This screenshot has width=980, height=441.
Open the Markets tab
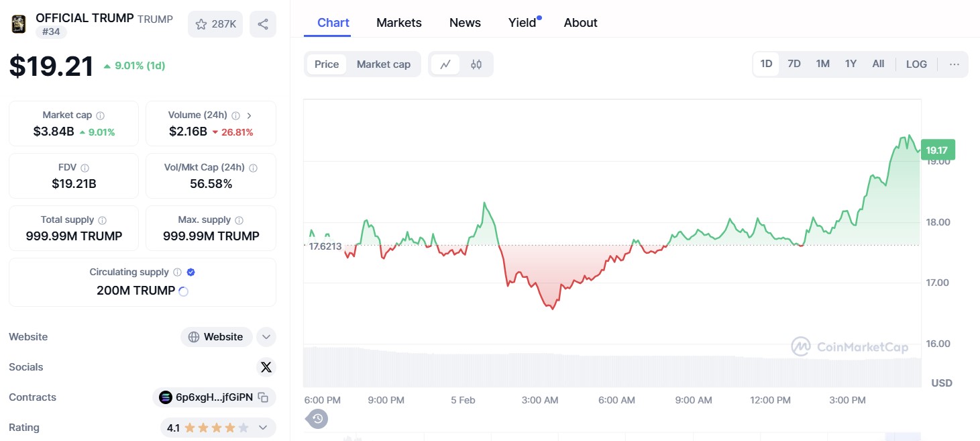pyautogui.click(x=399, y=23)
